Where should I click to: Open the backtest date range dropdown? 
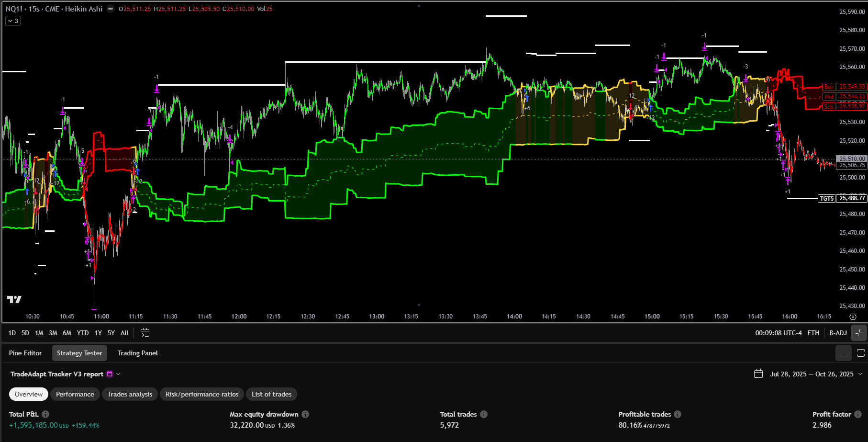(860, 374)
